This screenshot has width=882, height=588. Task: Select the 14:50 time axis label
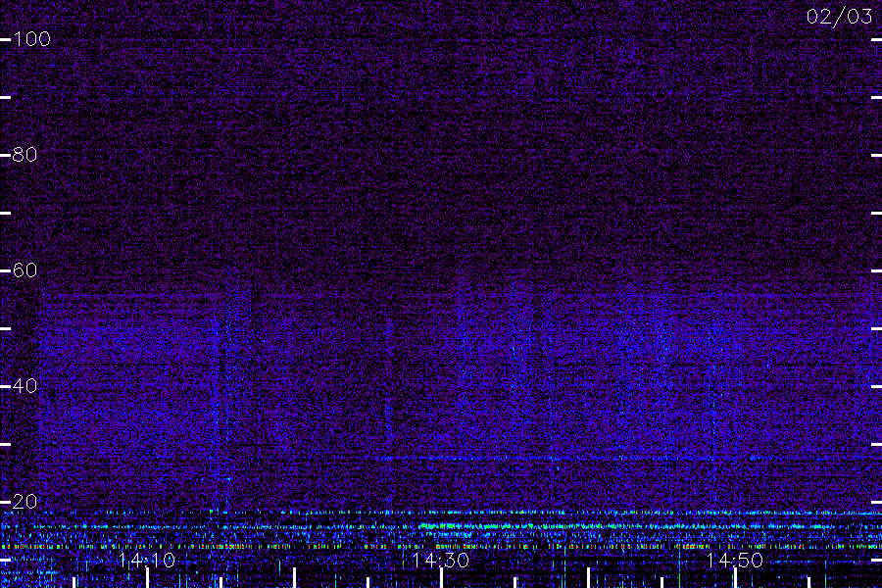pos(735,561)
